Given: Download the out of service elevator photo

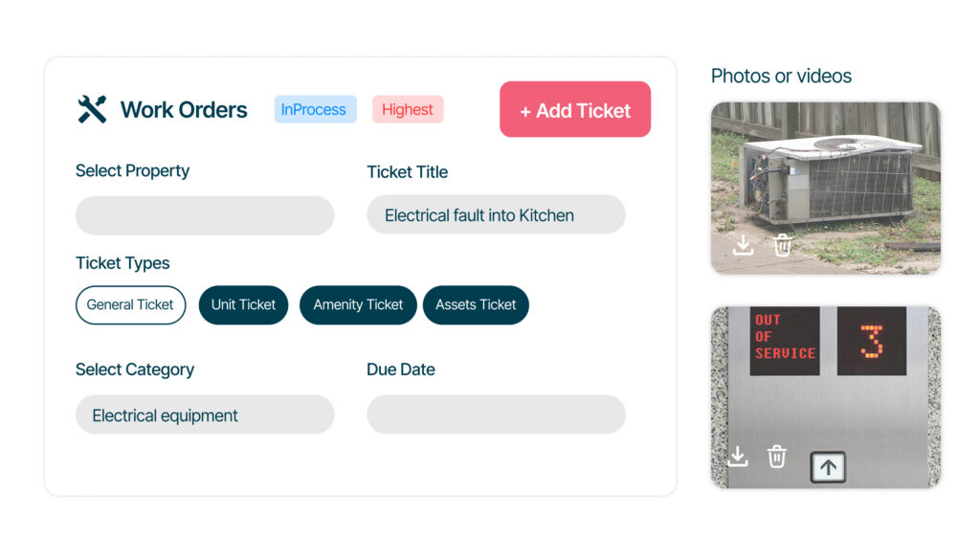Looking at the screenshot, I should pos(738,457).
